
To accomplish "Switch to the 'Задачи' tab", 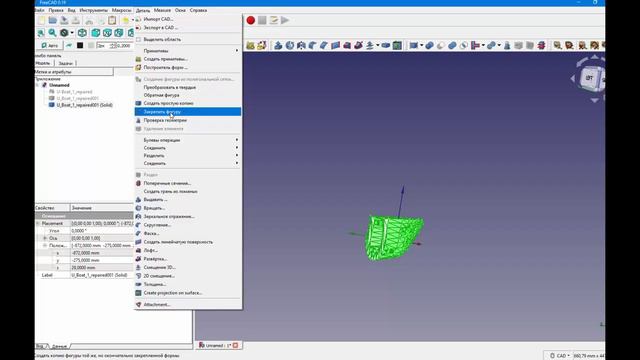I will pos(65,63).
